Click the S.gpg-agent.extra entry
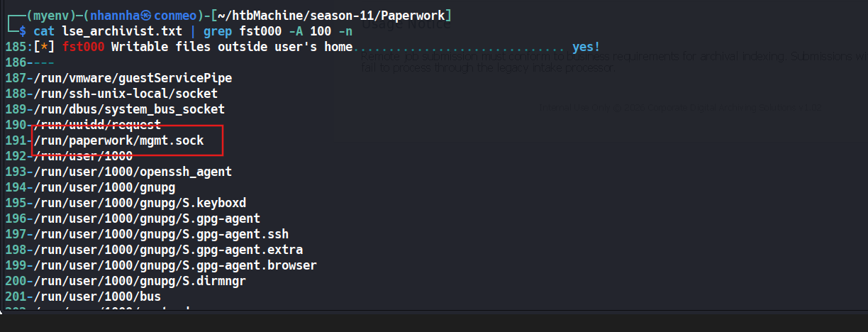 (x=168, y=250)
